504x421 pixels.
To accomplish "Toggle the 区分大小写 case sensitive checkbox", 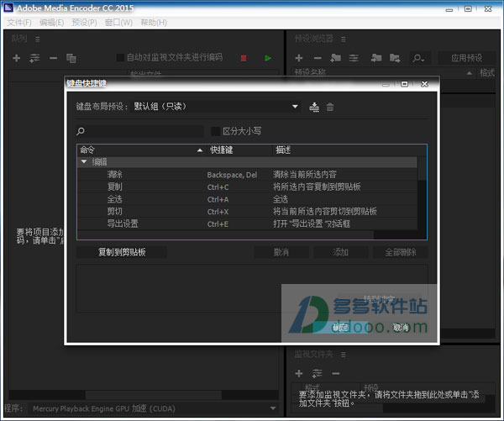I will click(215, 131).
